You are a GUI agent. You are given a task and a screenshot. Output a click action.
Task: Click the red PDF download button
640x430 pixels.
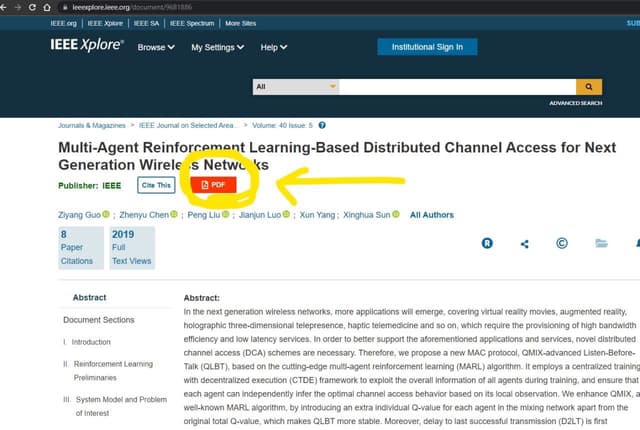tap(216, 185)
